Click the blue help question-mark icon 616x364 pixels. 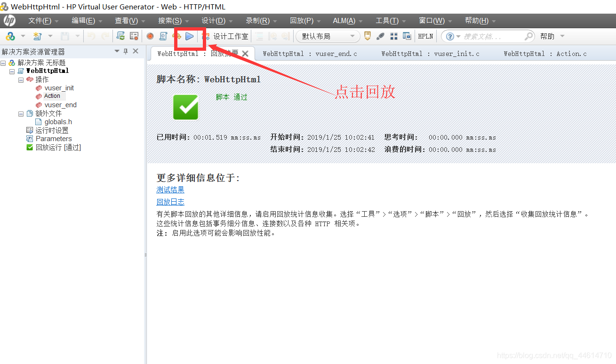point(450,36)
